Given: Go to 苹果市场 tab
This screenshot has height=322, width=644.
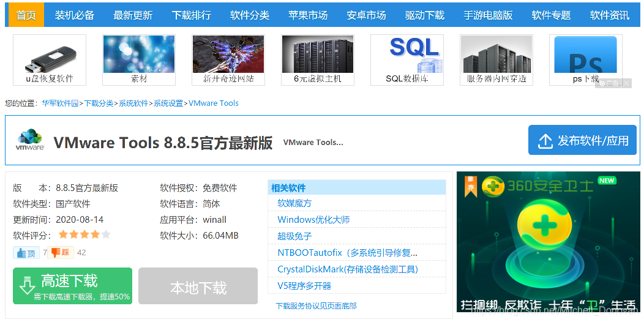Looking at the screenshot, I should (308, 15).
